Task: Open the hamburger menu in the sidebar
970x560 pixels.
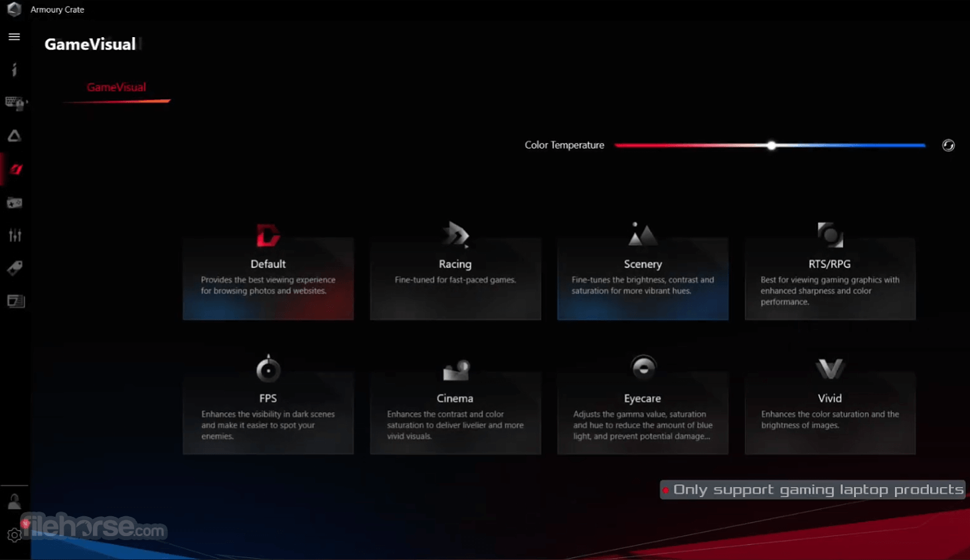Action: pyautogui.click(x=14, y=37)
